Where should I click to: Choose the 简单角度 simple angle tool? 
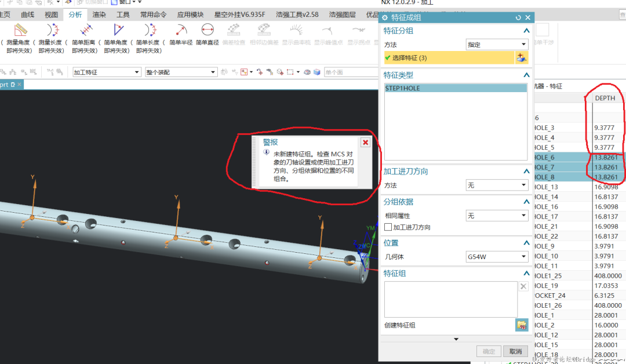[x=117, y=38]
